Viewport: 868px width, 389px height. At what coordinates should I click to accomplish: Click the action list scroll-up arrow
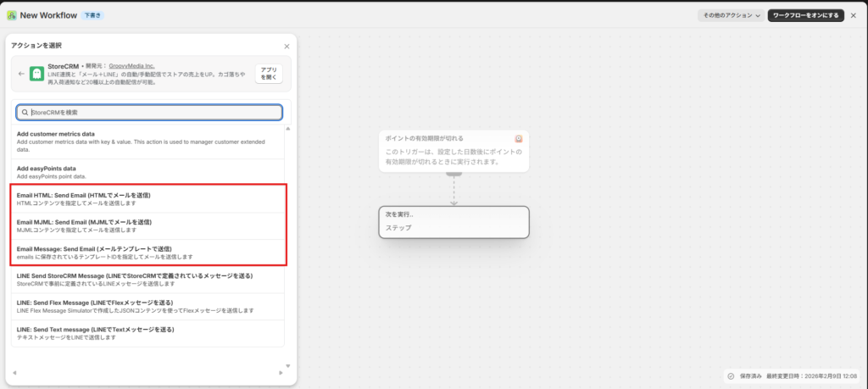point(287,129)
